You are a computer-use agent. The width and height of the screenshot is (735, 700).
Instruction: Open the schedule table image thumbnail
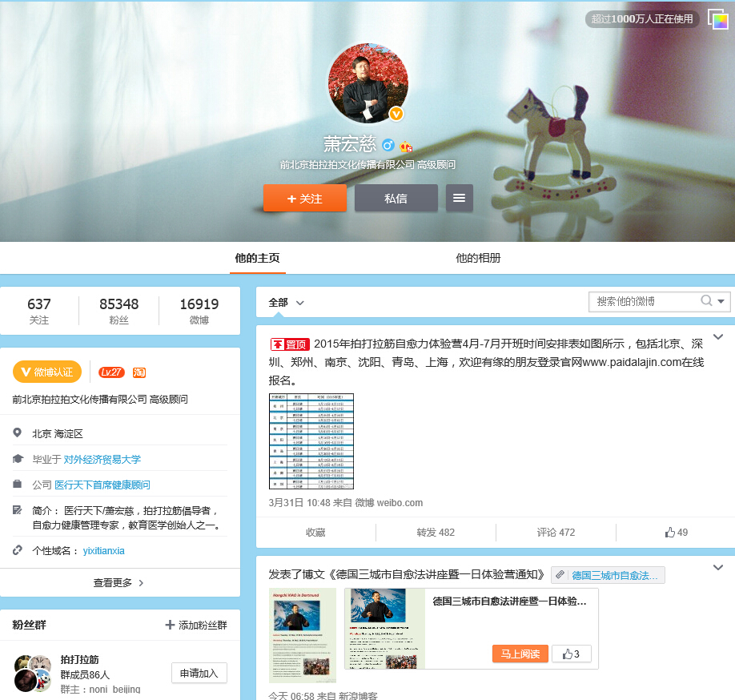[x=311, y=441]
